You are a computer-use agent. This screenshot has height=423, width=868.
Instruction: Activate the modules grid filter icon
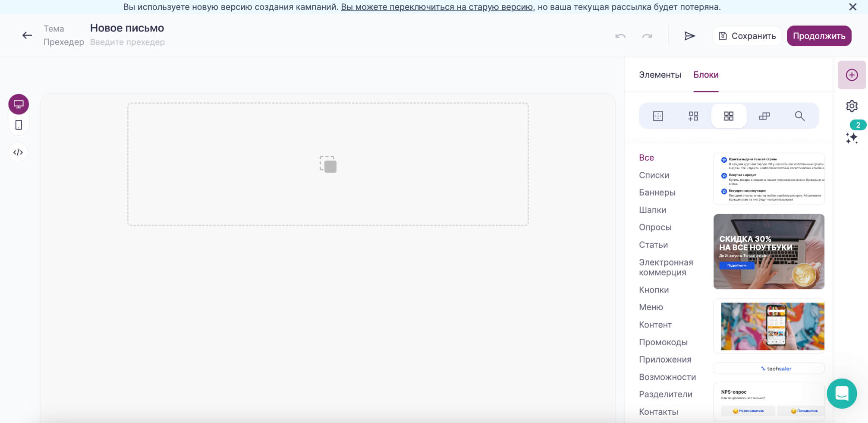729,116
